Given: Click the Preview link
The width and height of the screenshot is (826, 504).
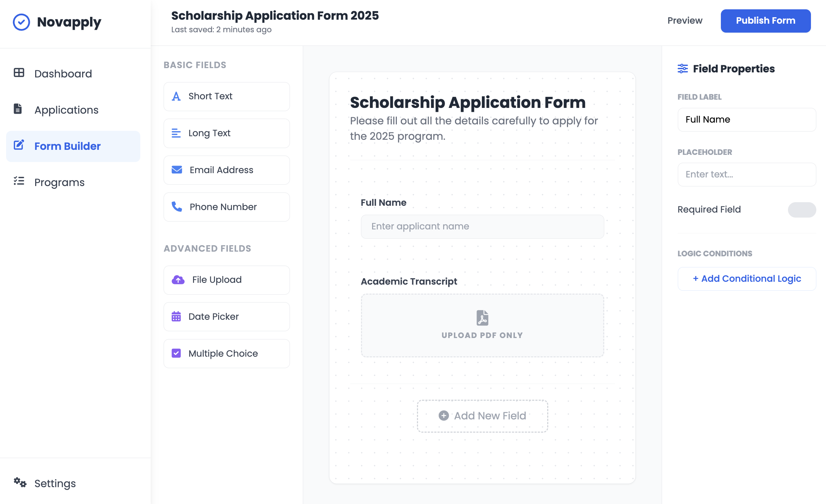Looking at the screenshot, I should click(x=685, y=21).
